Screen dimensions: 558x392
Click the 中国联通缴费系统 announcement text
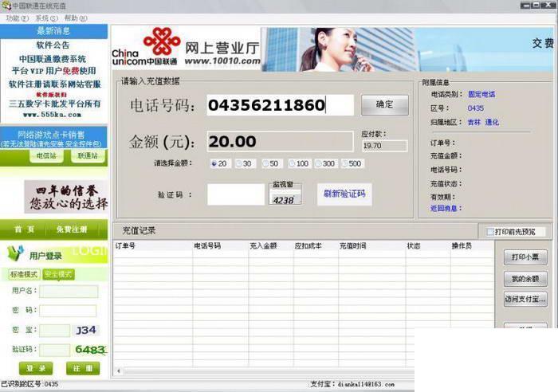[x=53, y=59]
